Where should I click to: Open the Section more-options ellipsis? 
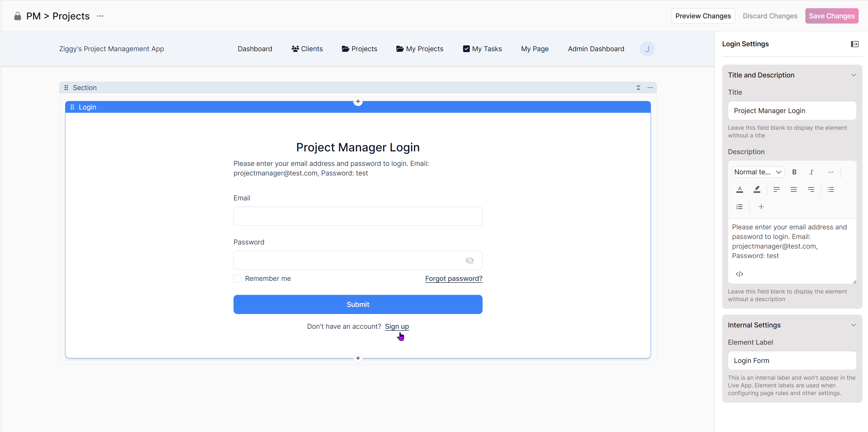point(650,88)
